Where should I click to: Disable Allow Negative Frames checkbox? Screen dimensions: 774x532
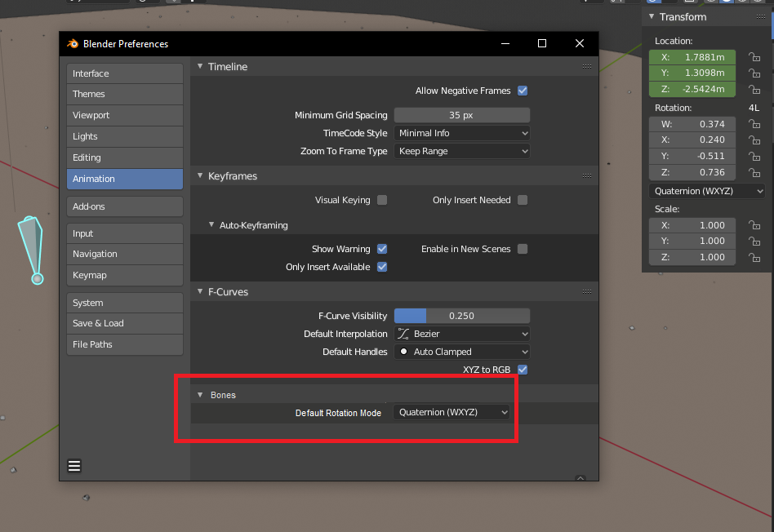pyautogui.click(x=523, y=91)
